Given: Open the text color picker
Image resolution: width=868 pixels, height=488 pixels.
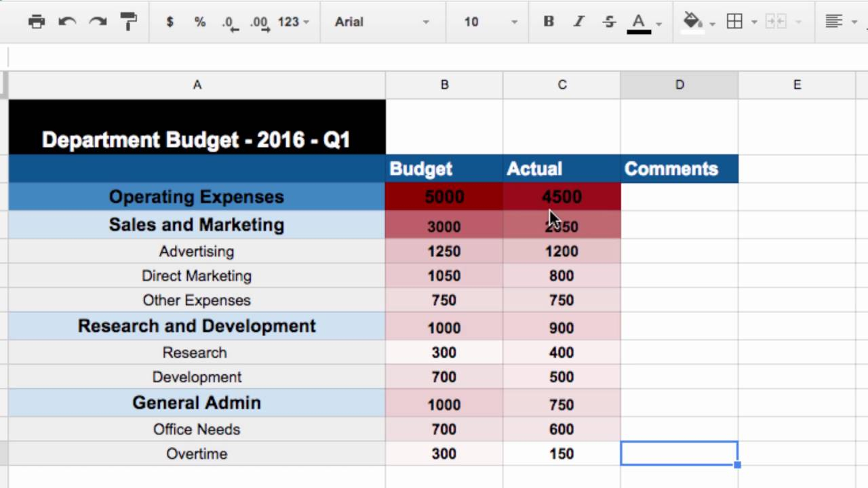Looking at the screenshot, I should (x=639, y=22).
